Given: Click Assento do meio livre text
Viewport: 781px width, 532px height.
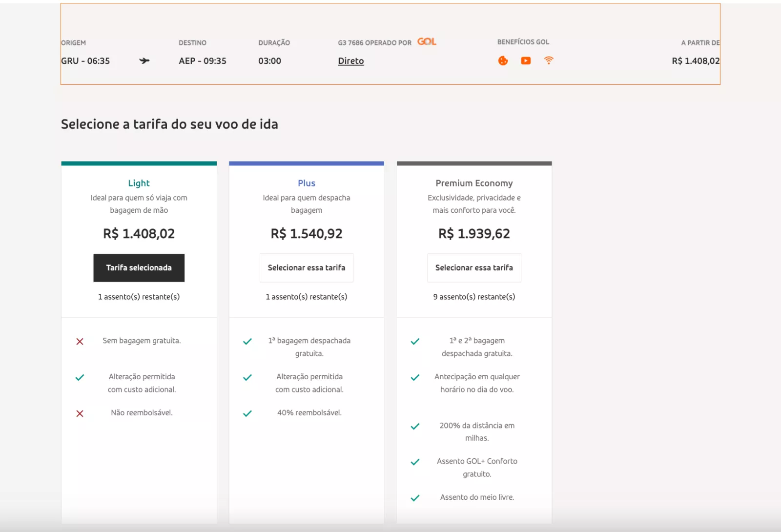Looking at the screenshot, I should (x=477, y=497).
